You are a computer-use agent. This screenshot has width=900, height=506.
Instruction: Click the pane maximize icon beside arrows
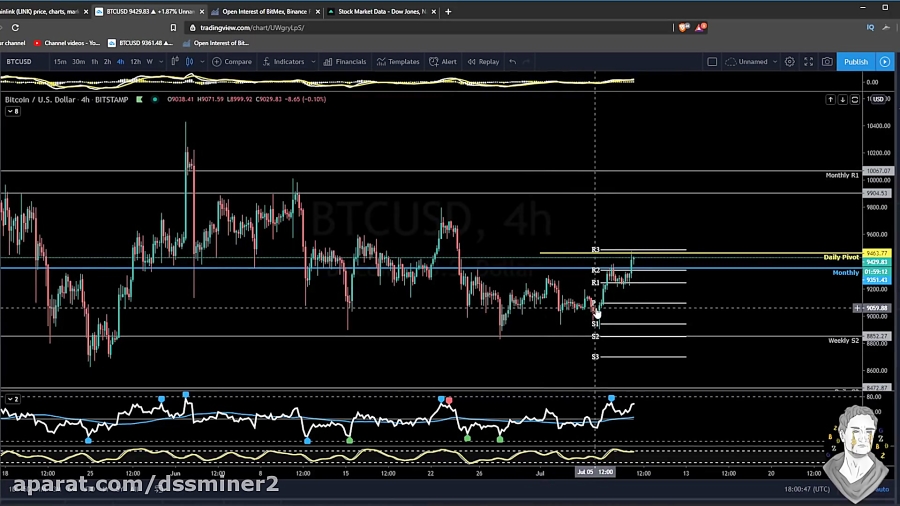coord(855,100)
